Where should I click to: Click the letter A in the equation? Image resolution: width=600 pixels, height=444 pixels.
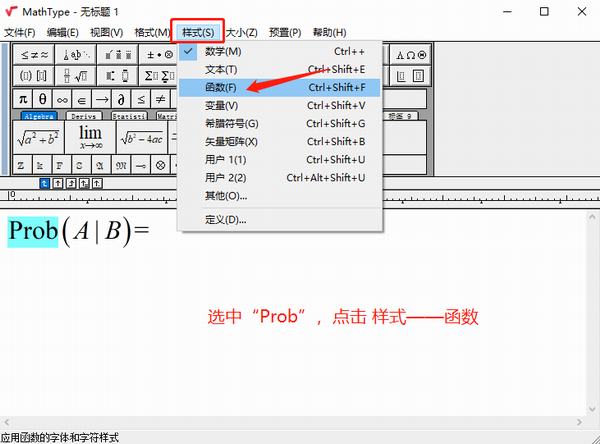point(81,232)
